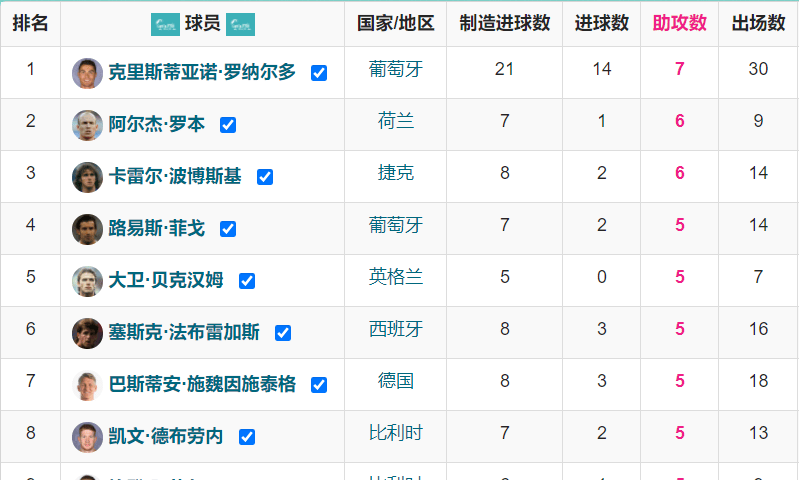The width and height of the screenshot is (799, 480).
Task: Click 葡萄牙 in 克里斯蒂亚诺·罗纳尔多's row
Action: (x=396, y=69)
